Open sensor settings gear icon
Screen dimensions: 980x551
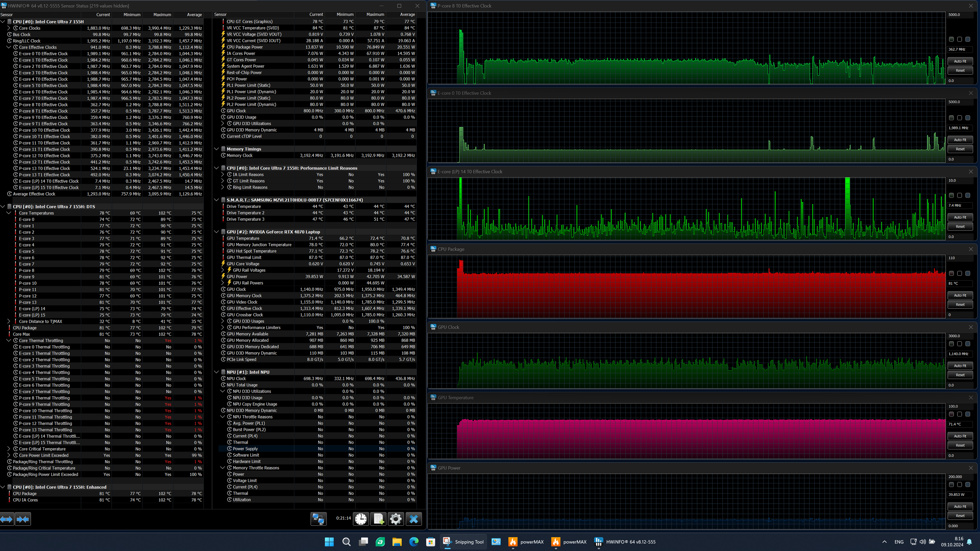(396, 519)
